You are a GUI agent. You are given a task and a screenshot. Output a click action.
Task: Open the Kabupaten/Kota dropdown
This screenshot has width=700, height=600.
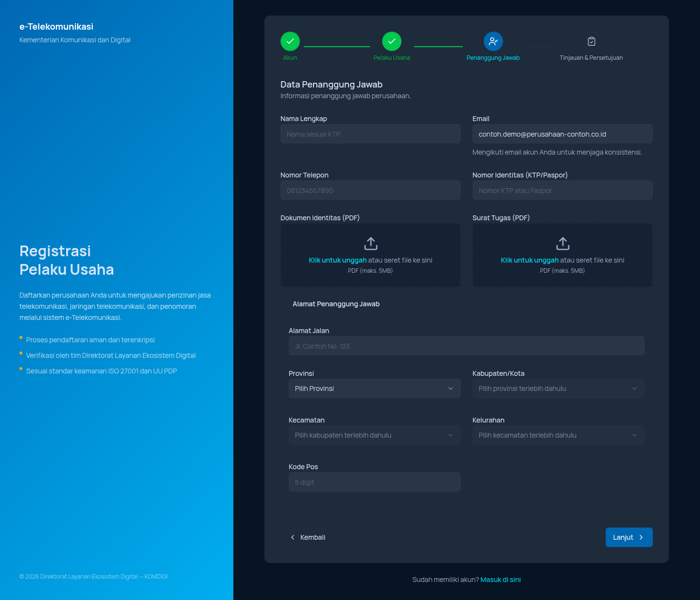[559, 388]
